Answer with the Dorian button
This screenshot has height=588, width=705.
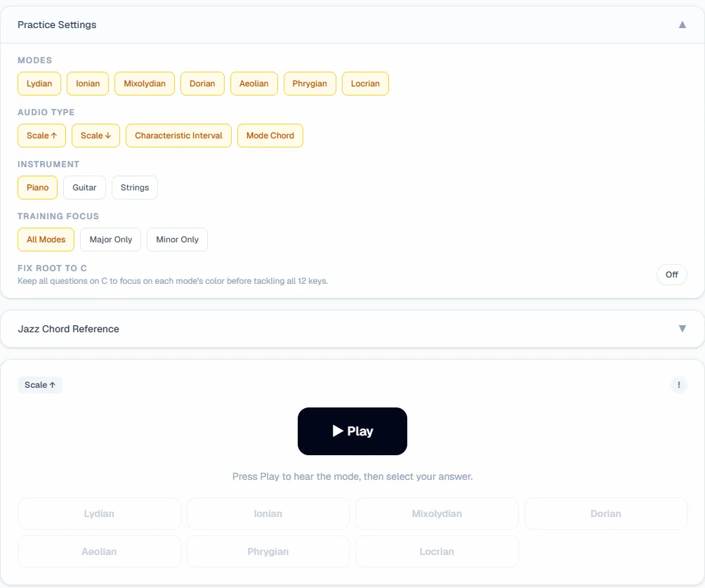coord(605,514)
